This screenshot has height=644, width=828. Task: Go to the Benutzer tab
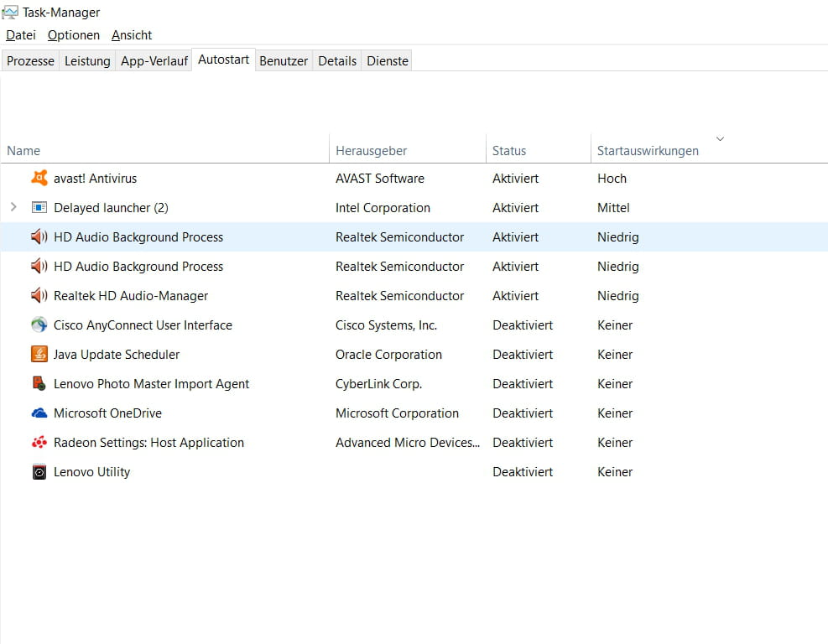point(284,61)
